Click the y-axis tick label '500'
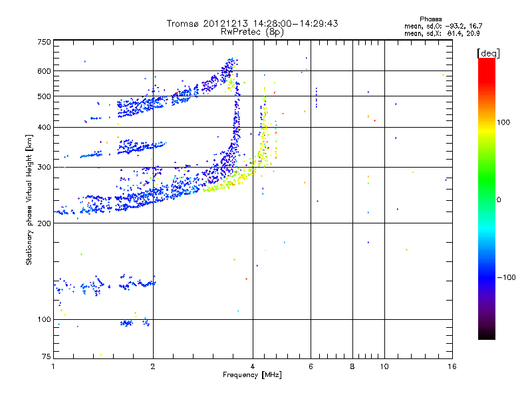 coord(44,96)
